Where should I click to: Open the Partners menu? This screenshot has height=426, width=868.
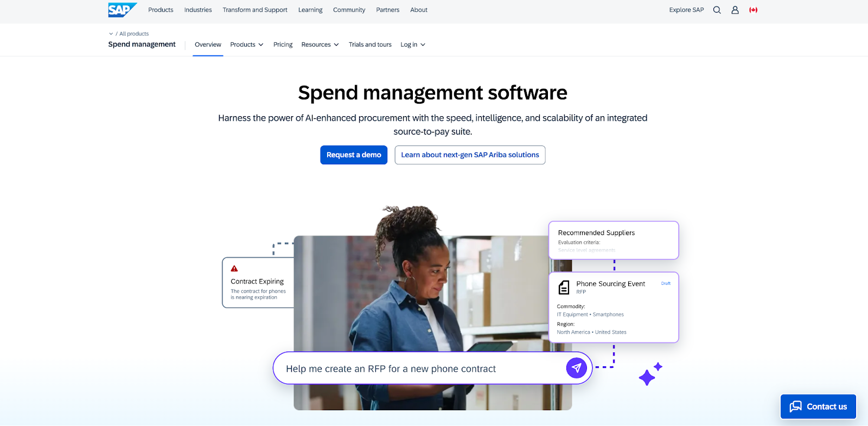[388, 10]
